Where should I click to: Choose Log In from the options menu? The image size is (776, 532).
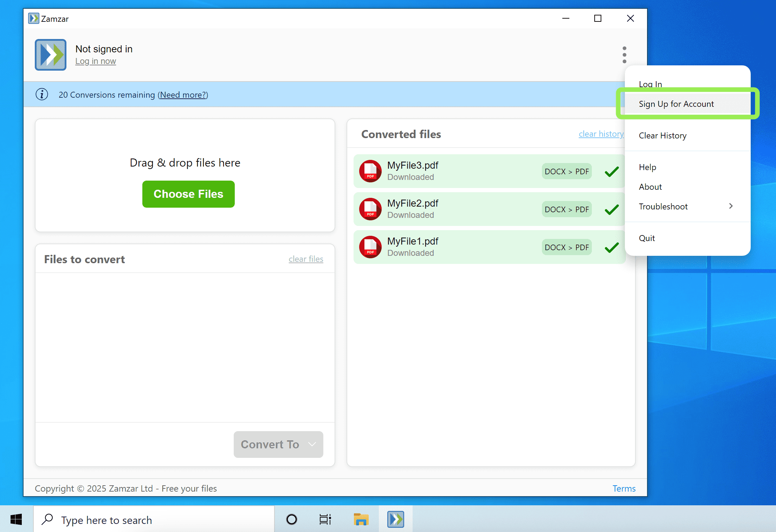650,84
